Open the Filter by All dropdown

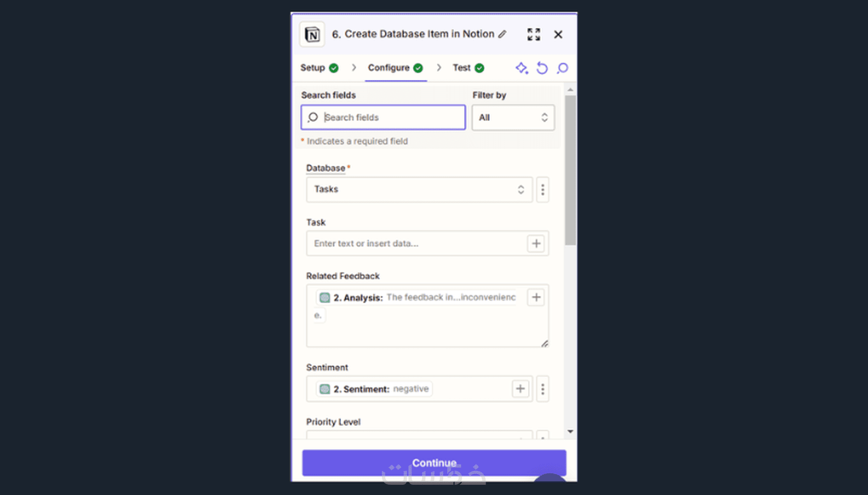tap(513, 117)
